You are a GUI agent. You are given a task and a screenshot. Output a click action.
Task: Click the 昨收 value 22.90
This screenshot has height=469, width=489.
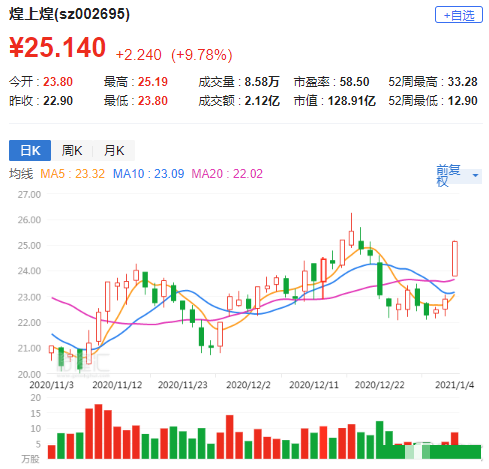pyautogui.click(x=58, y=101)
